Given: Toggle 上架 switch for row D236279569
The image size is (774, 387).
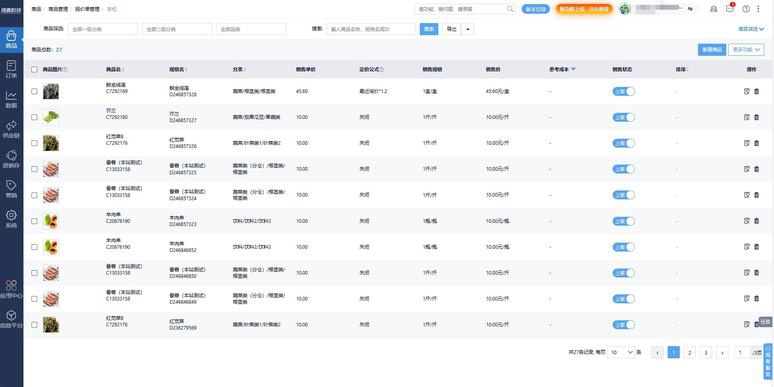Looking at the screenshot, I should [623, 325].
